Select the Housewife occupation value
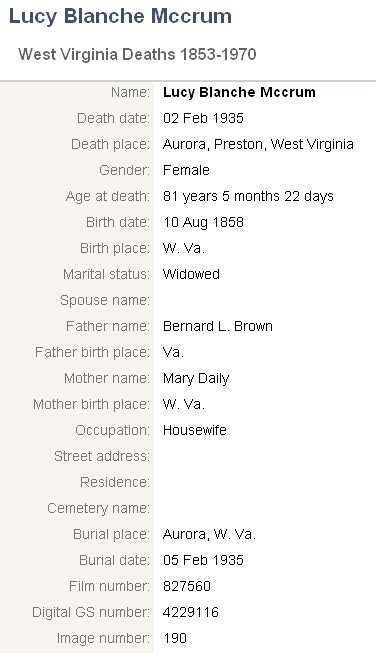This screenshot has height=653, width=391. (194, 430)
